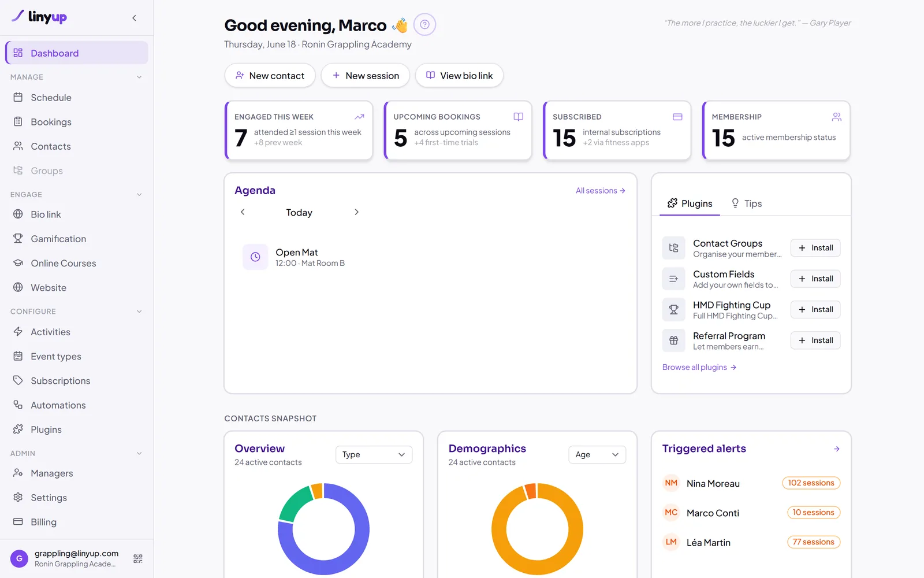Click book icon on Upcoming Bookings card
The width and height of the screenshot is (924, 578).
(x=519, y=117)
